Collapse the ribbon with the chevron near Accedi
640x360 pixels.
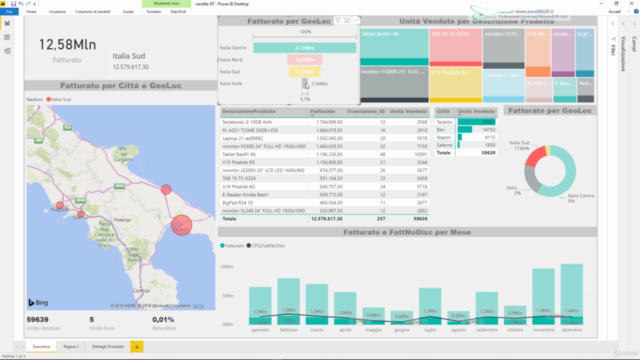[629, 11]
